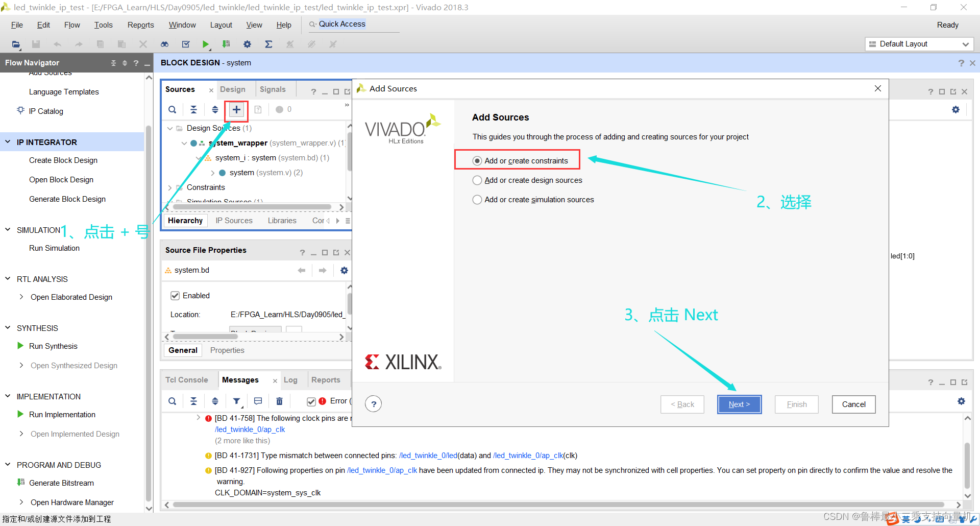Click the forward arrow in Source File Properties
980x526 pixels.
[x=323, y=270]
